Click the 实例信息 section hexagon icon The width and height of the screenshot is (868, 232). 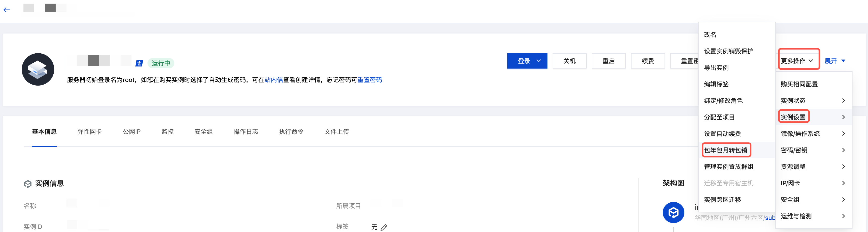(x=28, y=184)
